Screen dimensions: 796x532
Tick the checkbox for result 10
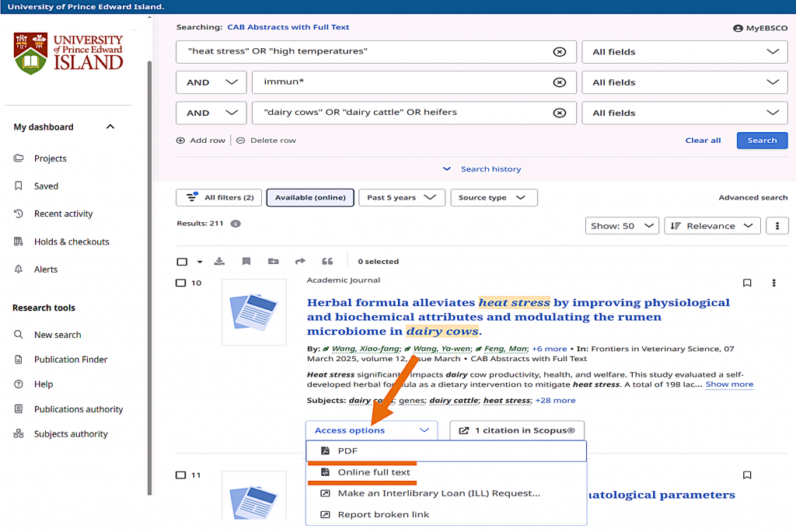(x=181, y=283)
